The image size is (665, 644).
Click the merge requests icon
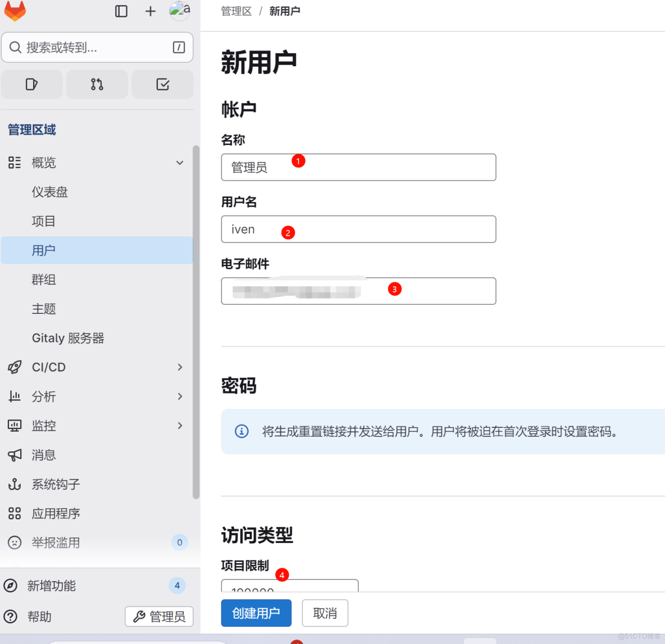97,84
